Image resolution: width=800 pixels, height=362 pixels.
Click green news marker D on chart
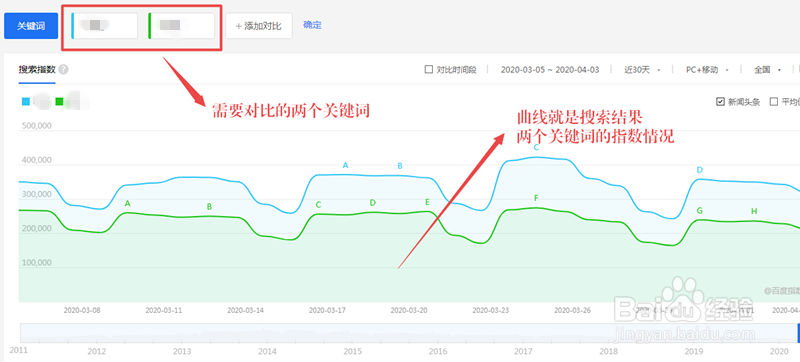(372, 203)
